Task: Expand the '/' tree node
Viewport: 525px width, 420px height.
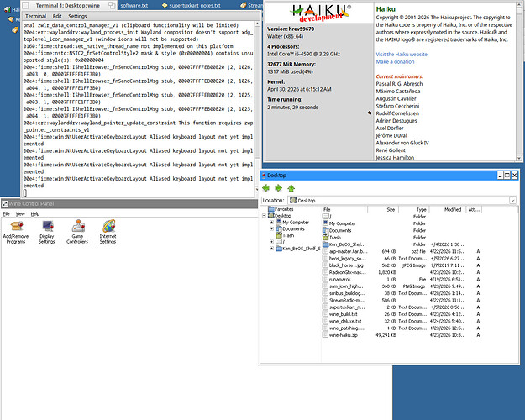Action: click(x=271, y=241)
